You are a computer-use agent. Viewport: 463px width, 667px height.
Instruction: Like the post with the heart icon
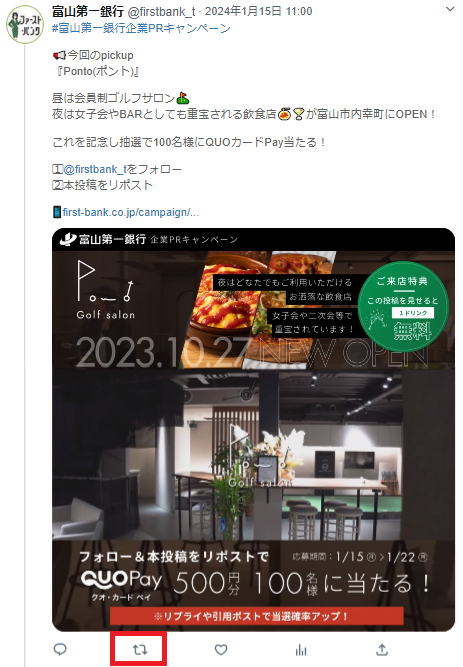[220, 650]
